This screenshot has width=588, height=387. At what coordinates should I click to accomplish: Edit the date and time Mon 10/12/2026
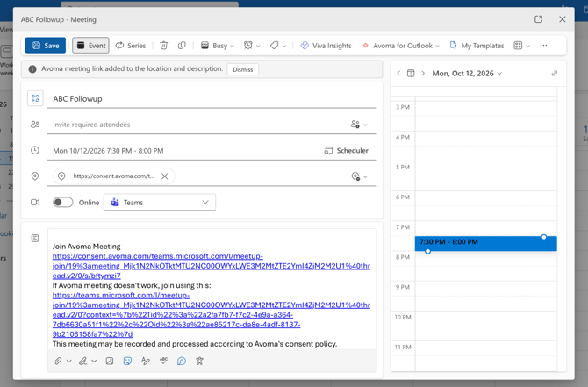tap(108, 151)
